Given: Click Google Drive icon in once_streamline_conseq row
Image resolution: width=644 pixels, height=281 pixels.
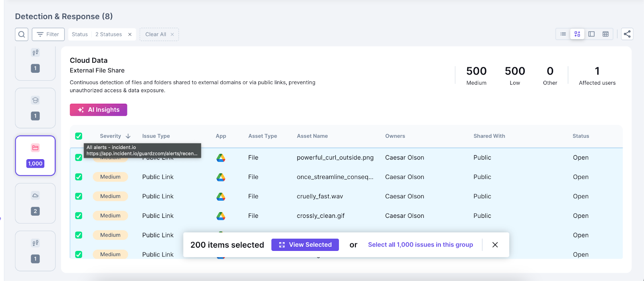Looking at the screenshot, I should [x=221, y=177].
